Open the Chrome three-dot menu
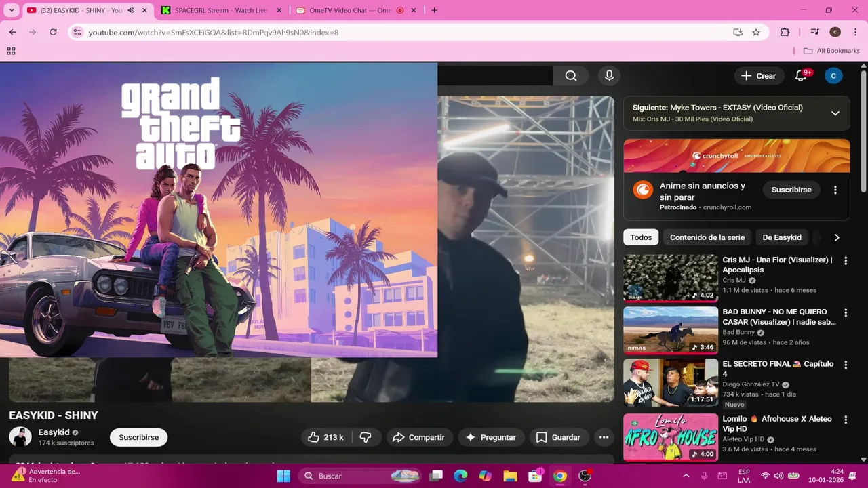This screenshot has width=868, height=488. click(855, 32)
